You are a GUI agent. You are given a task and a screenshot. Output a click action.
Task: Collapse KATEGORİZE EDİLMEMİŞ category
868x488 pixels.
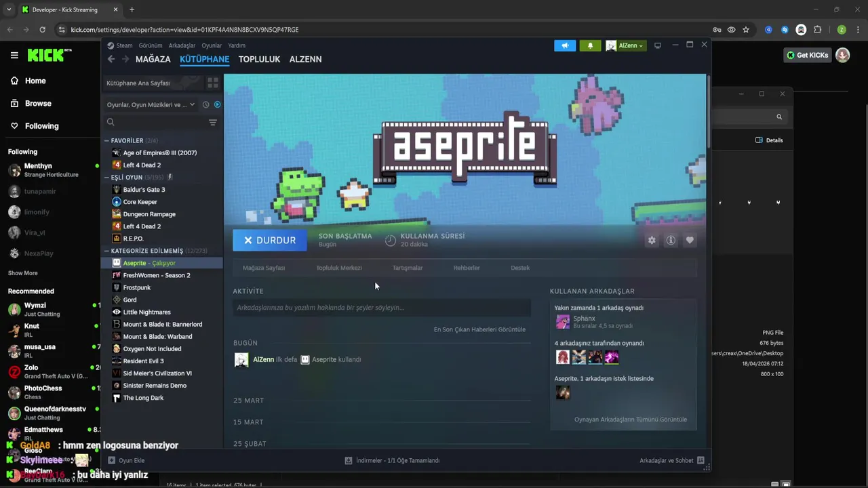point(106,251)
